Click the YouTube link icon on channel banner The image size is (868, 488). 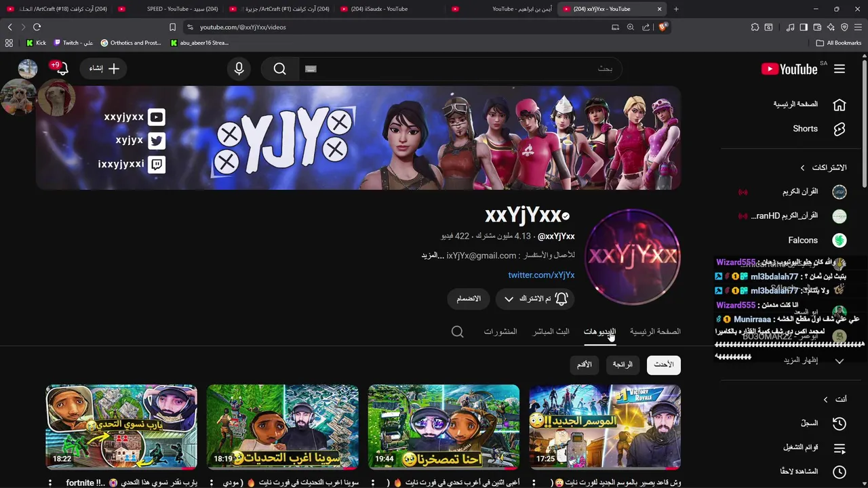pos(157,117)
